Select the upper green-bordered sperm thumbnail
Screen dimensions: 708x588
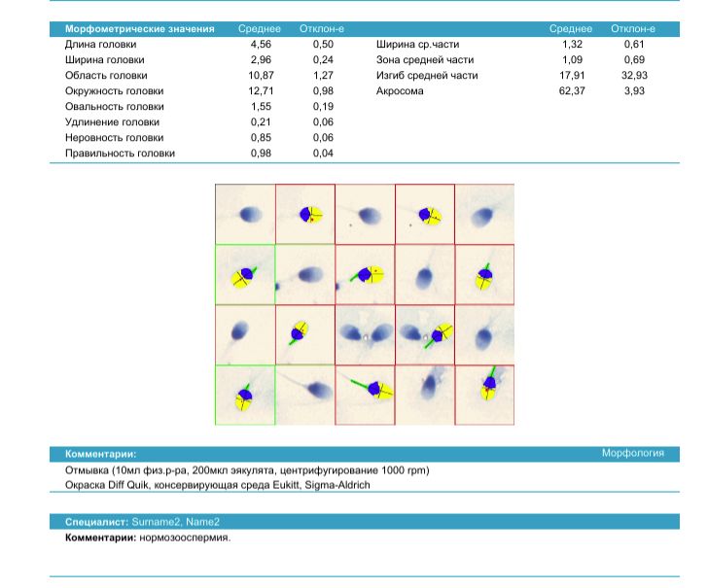(245, 274)
